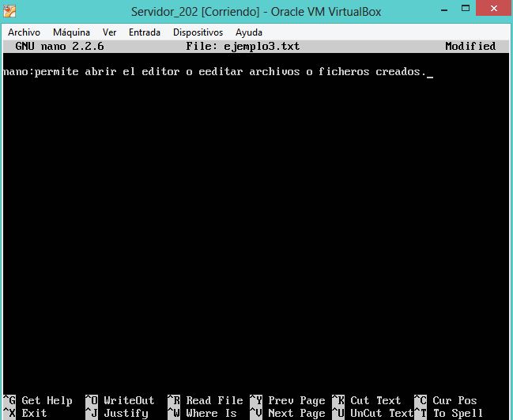Image resolution: width=513 pixels, height=420 pixels.
Task: Click the 'Modified' status text
Action: coord(470,46)
